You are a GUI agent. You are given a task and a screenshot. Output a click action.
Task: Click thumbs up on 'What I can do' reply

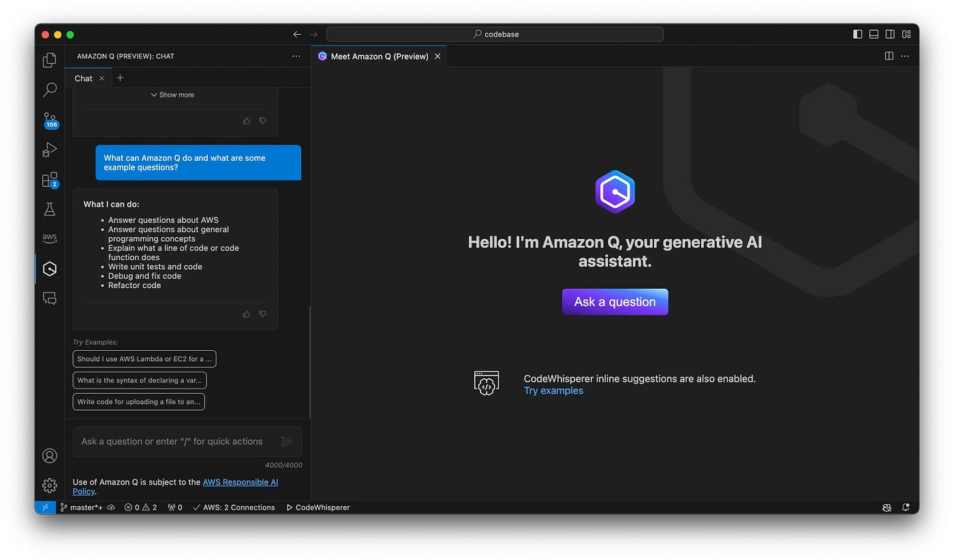pyautogui.click(x=247, y=314)
